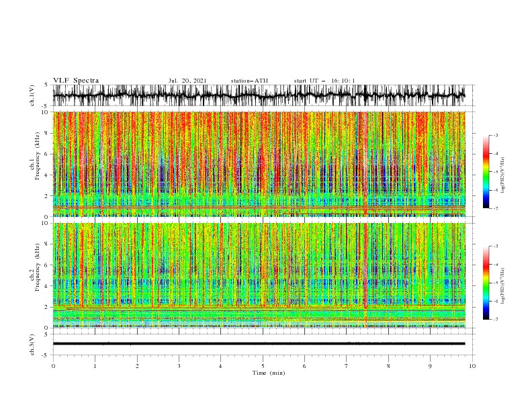Click the time axis tick label "1"
This screenshot has height=411, width=532.
[x=95, y=366]
